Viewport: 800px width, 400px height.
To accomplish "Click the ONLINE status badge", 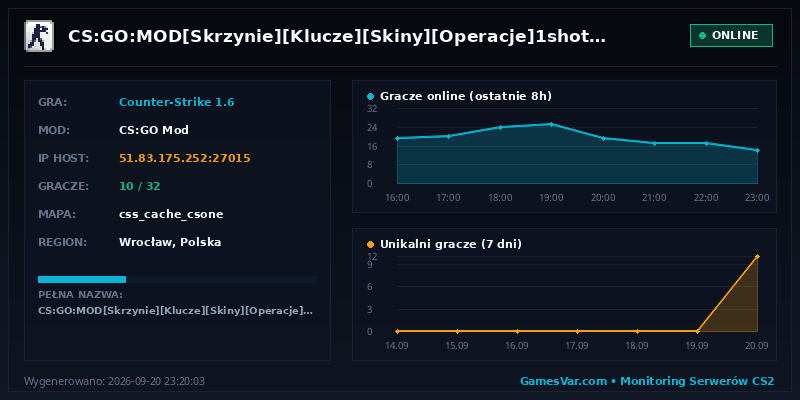I will [731, 36].
